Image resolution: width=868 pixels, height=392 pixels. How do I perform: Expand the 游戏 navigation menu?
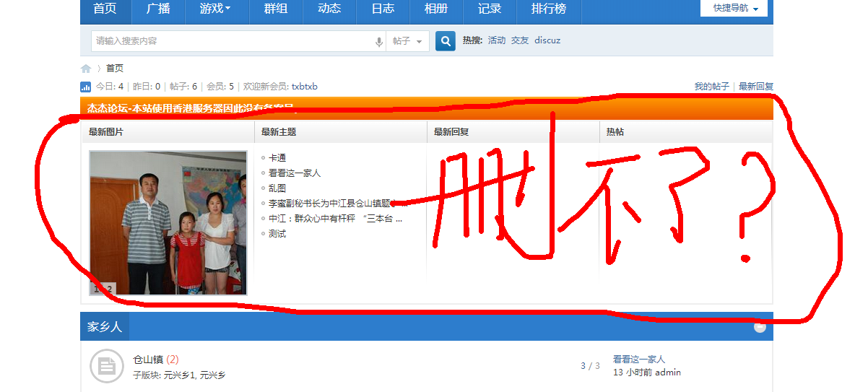[215, 9]
